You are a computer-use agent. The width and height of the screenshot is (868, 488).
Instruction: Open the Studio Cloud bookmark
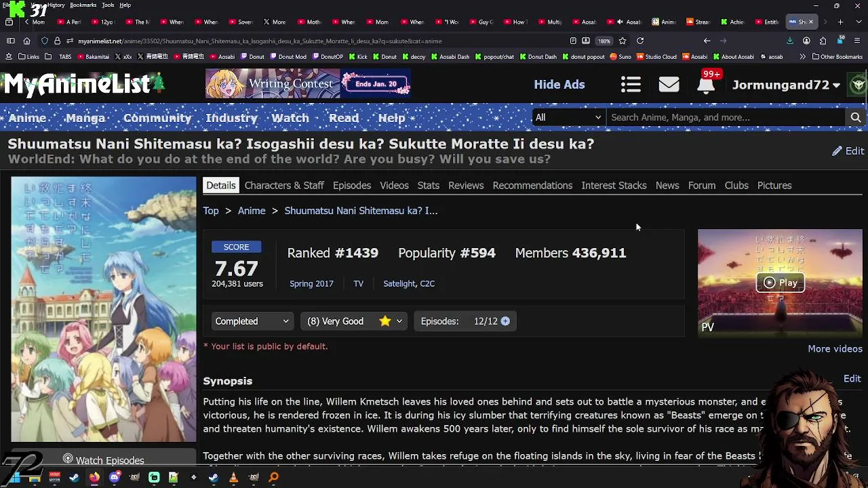click(656, 57)
